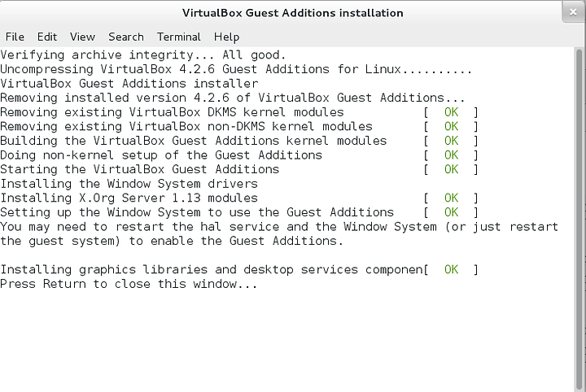Click the line 'Installing the Window System drivers'

(x=129, y=184)
